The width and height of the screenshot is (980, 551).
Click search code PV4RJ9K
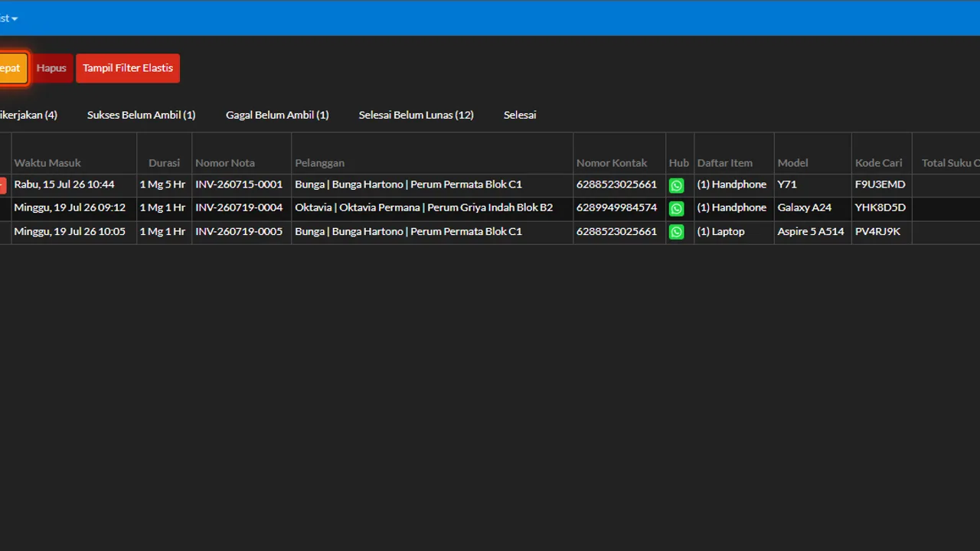click(x=878, y=231)
